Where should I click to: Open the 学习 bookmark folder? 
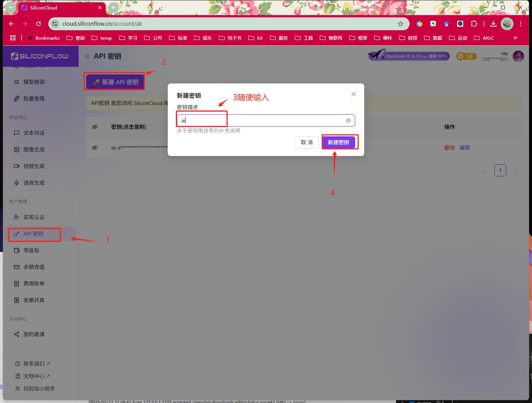[128, 38]
